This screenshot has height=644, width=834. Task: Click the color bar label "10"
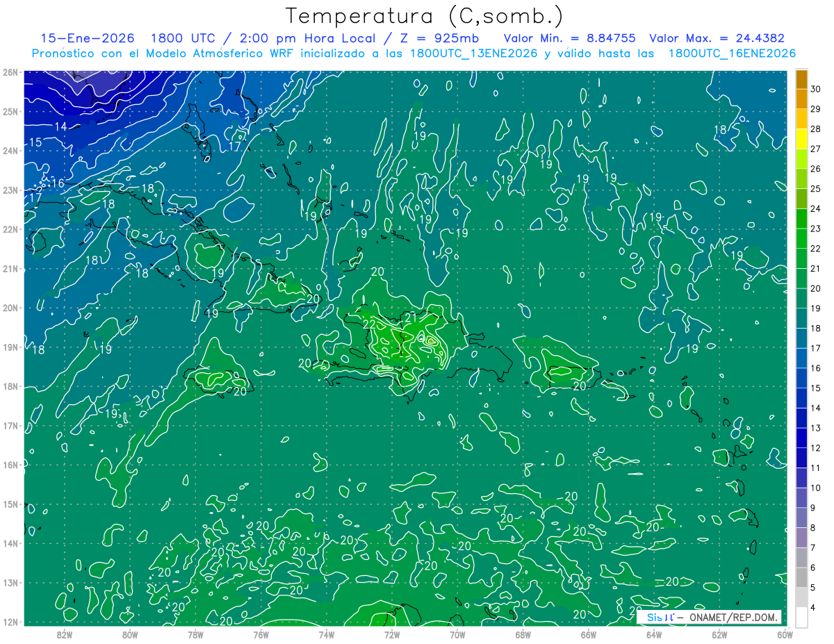[815, 488]
